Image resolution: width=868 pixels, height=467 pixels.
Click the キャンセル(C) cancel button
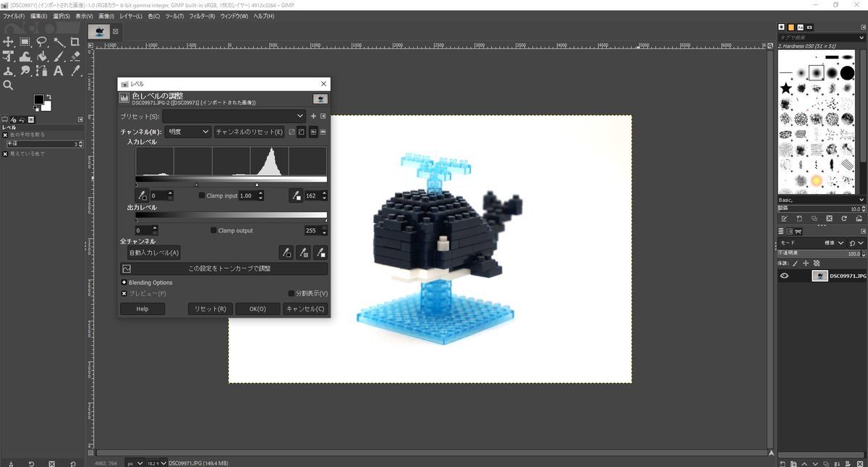pyautogui.click(x=305, y=308)
